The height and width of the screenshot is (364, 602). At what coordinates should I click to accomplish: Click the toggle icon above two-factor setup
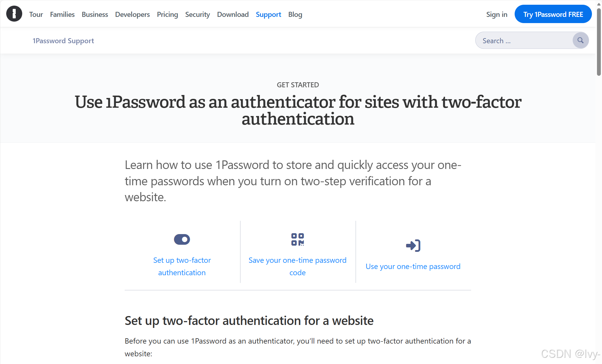(x=182, y=239)
